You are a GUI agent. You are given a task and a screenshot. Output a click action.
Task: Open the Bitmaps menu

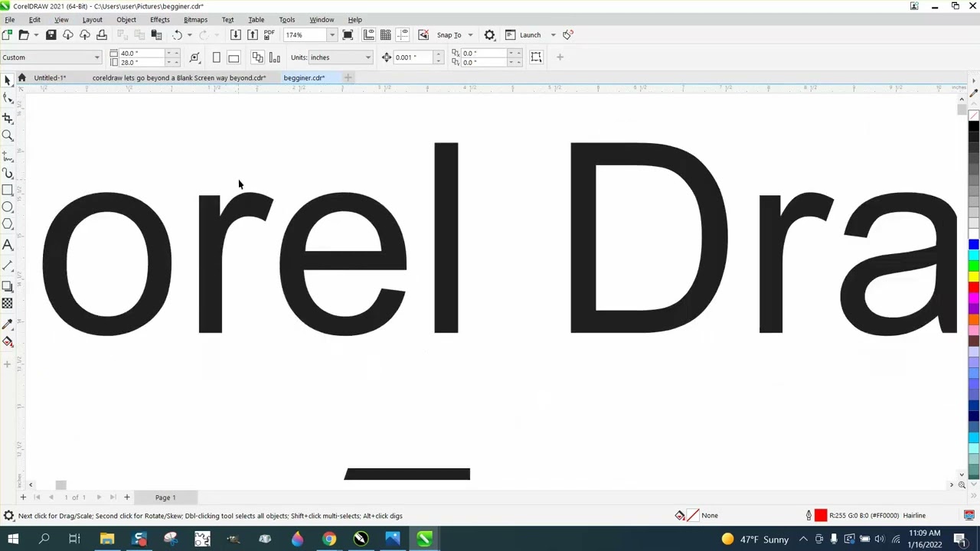195,19
